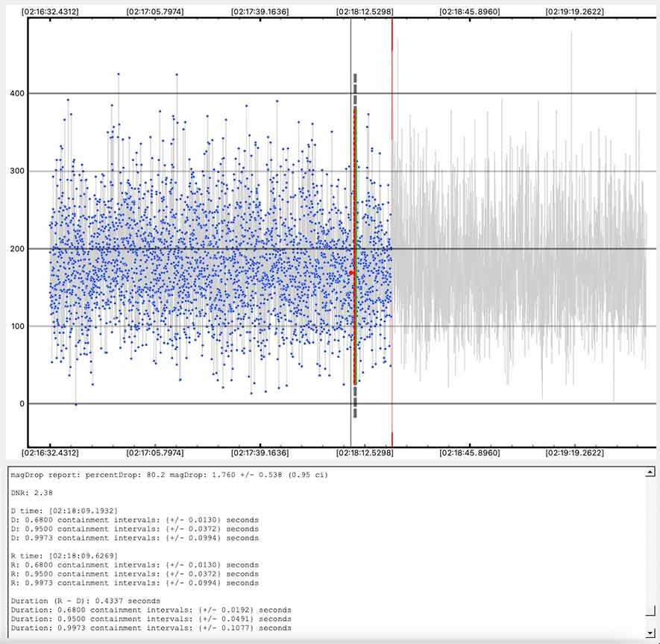
Task: Select the R: 0.6800 containment intervals line
Action: click(x=135, y=565)
